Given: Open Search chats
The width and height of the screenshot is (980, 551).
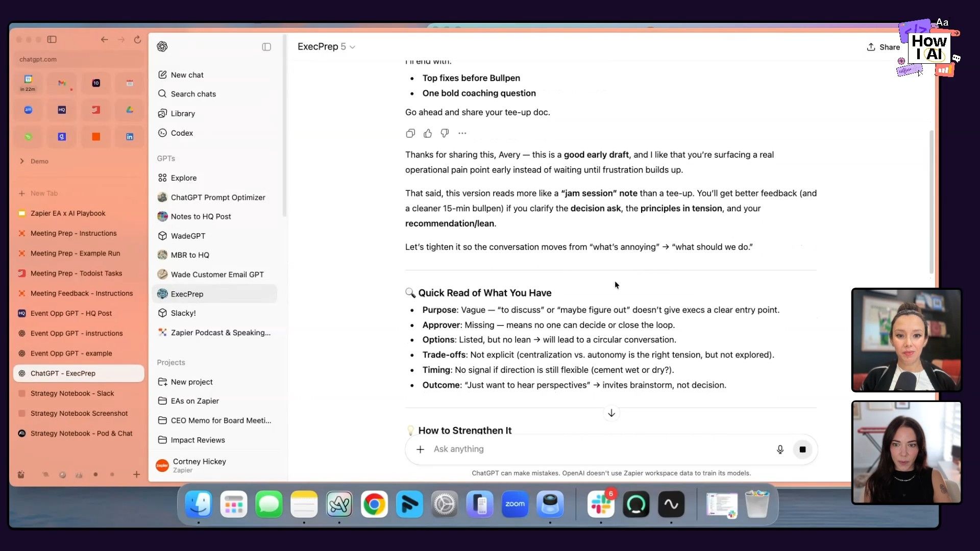Looking at the screenshot, I should tap(214, 94).
